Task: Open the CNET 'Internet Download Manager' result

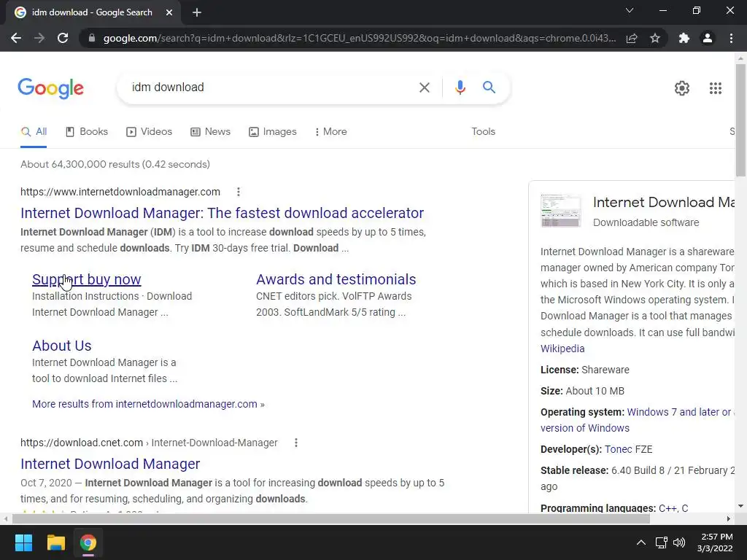Action: (x=110, y=464)
